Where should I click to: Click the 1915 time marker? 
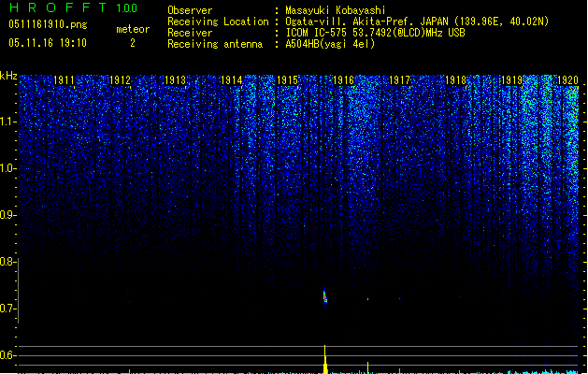coord(287,80)
